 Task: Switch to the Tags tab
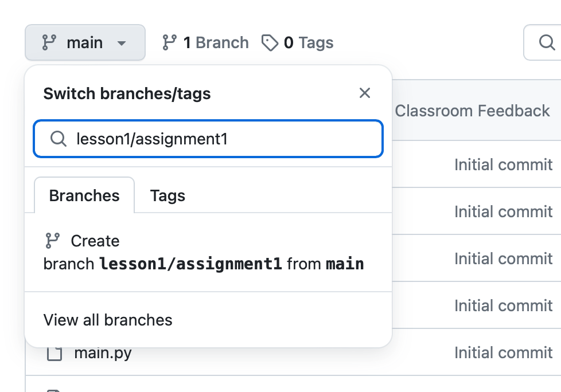point(167,195)
